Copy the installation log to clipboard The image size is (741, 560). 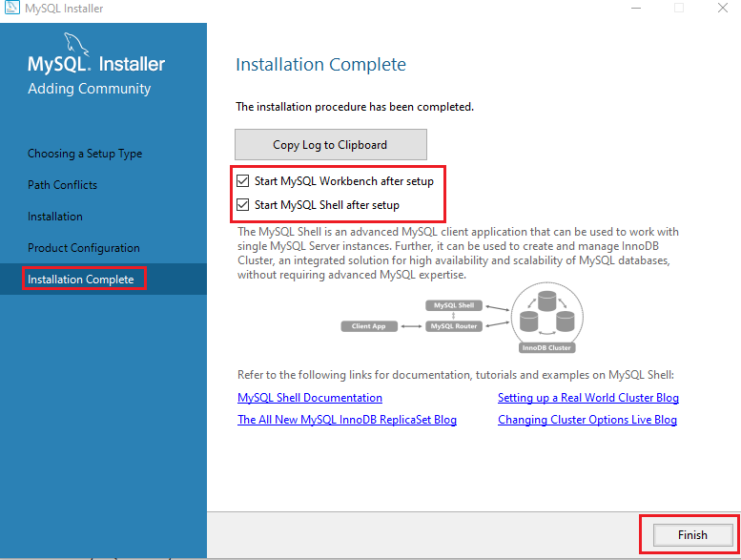tap(330, 145)
